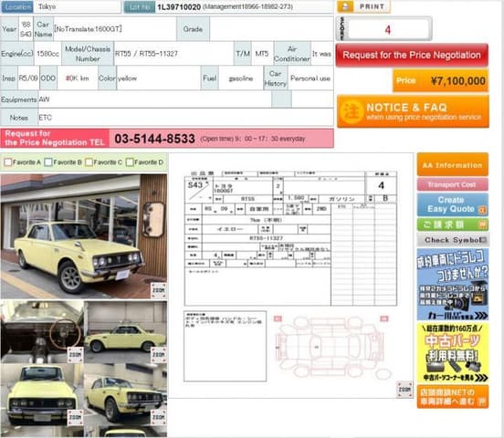Zoom the interior steering wheel photo
Viewport: 504px width, 438px height.
click(75, 355)
